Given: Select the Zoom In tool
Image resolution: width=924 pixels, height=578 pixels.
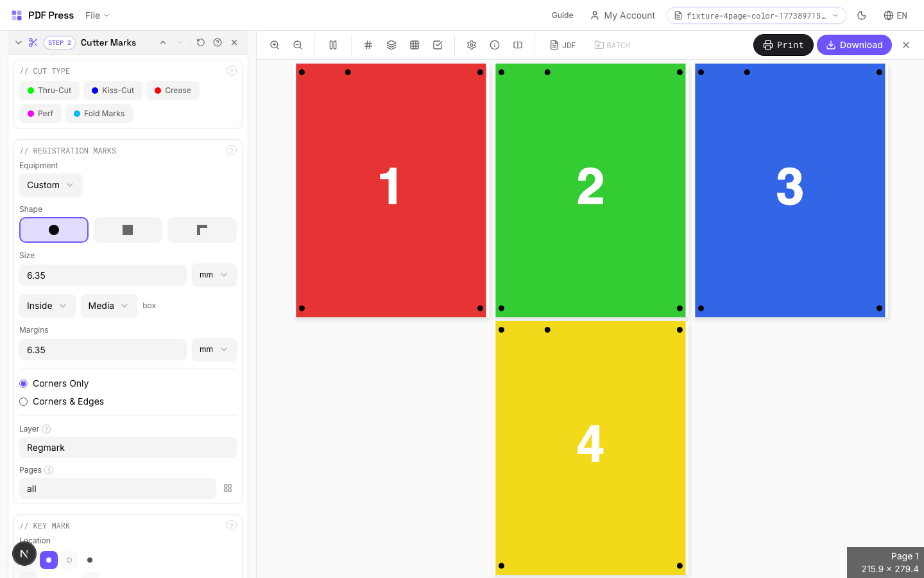Looking at the screenshot, I should [275, 45].
